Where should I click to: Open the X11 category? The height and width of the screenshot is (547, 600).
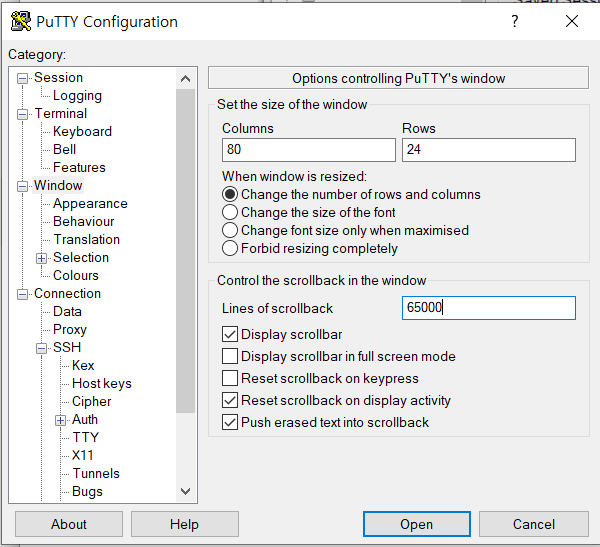pyautogui.click(x=83, y=455)
